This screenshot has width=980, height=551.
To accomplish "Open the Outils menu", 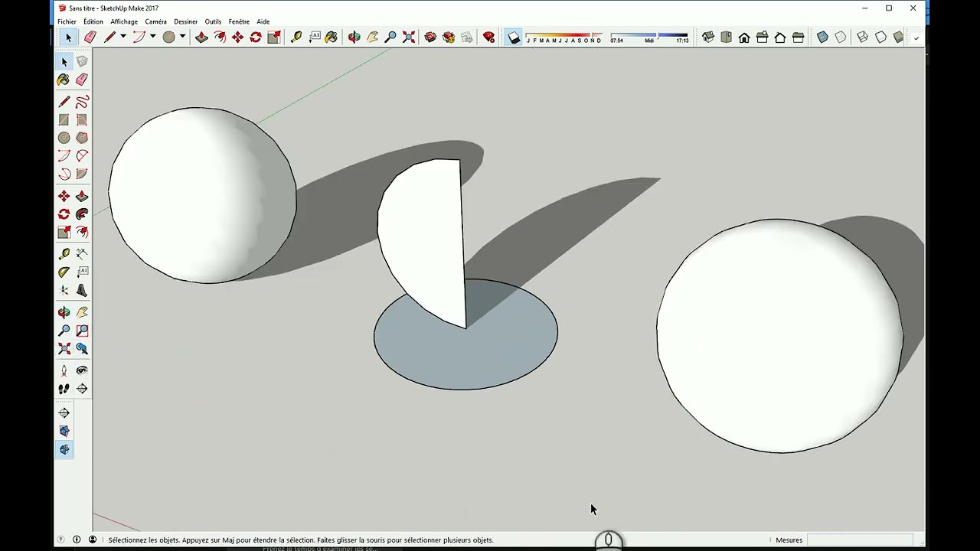I will click(x=213, y=21).
